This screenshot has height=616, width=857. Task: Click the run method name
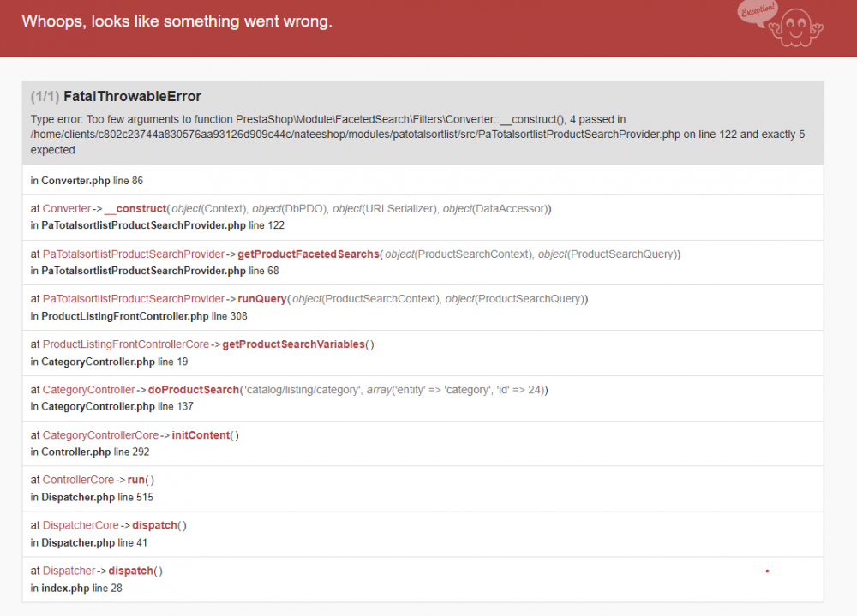(x=136, y=480)
